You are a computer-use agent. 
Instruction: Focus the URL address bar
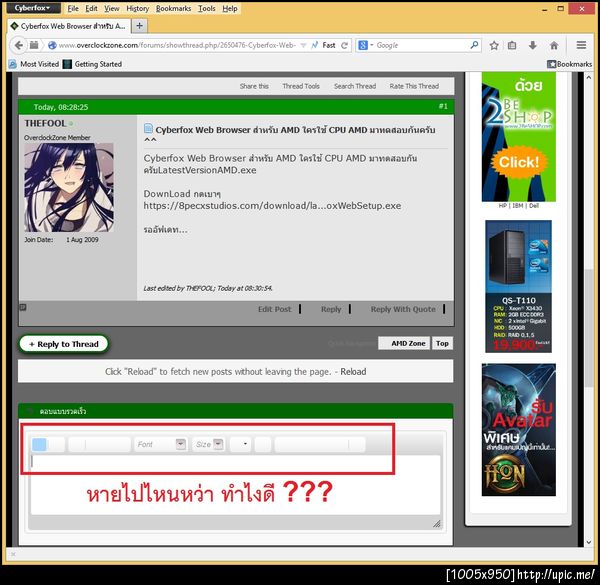(x=176, y=45)
